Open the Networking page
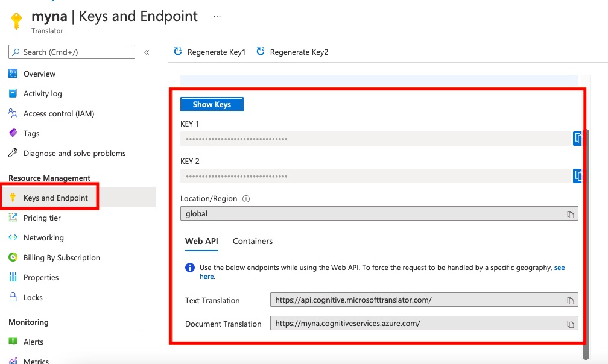The image size is (608, 364). click(x=43, y=238)
